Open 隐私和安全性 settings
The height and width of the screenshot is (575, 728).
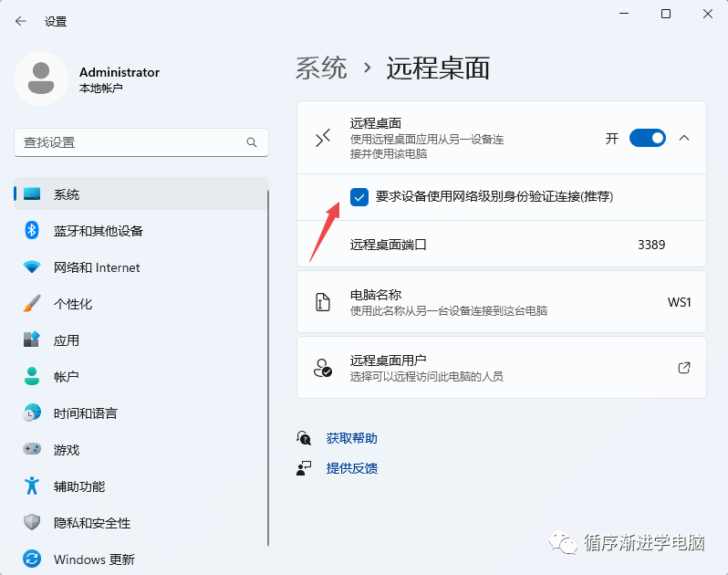(x=141, y=522)
